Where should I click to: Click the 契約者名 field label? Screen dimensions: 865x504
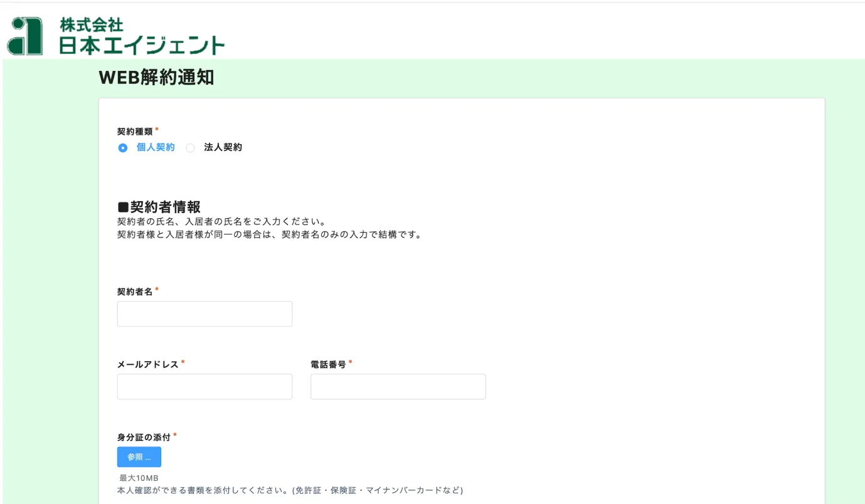click(135, 292)
